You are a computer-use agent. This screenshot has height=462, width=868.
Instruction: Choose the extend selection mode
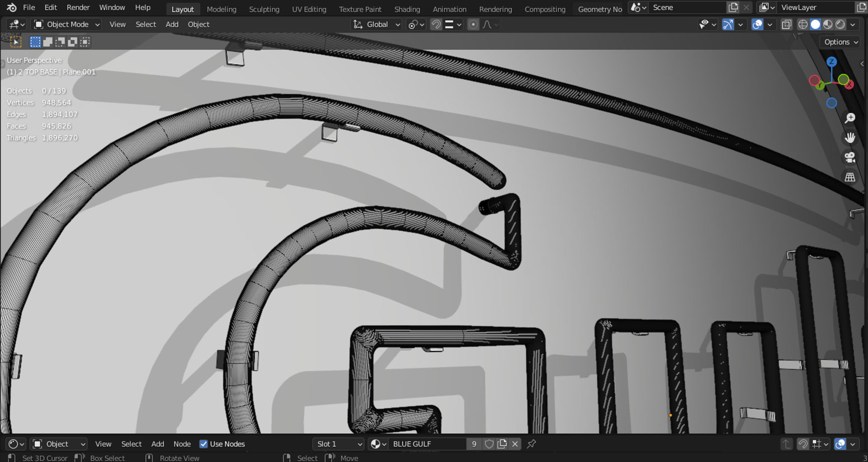pos(47,42)
